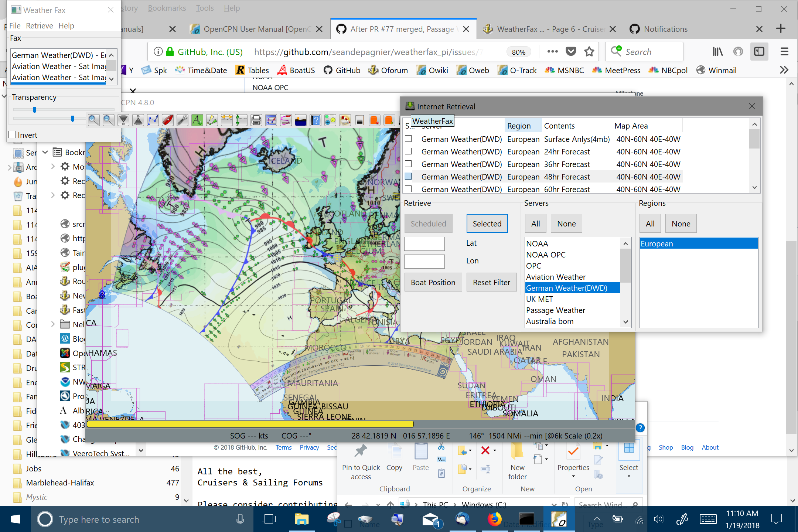Click the Selected retrieve button
This screenshot has width=798, height=532.
[487, 224]
